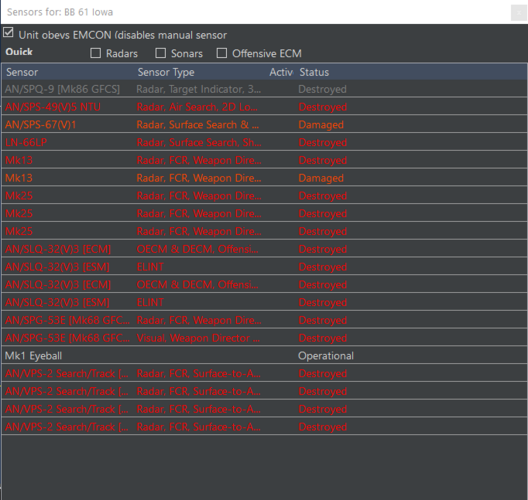The height and width of the screenshot is (500, 528).
Task: Click the Radar, Air Search, 2D sensor type
Action: tap(197, 107)
